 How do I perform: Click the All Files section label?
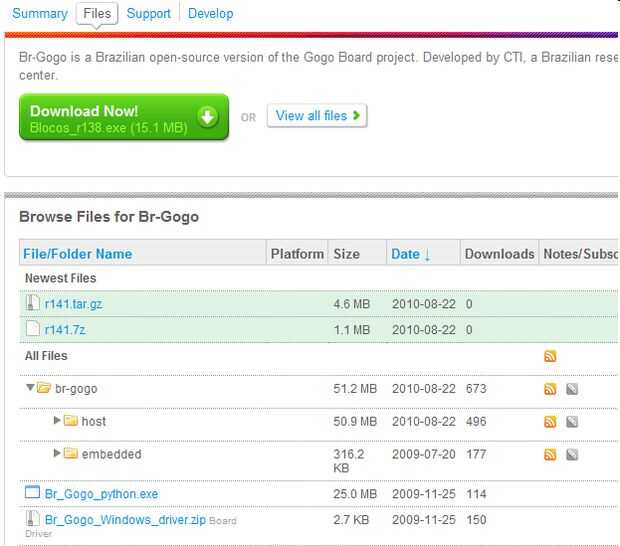(46, 356)
